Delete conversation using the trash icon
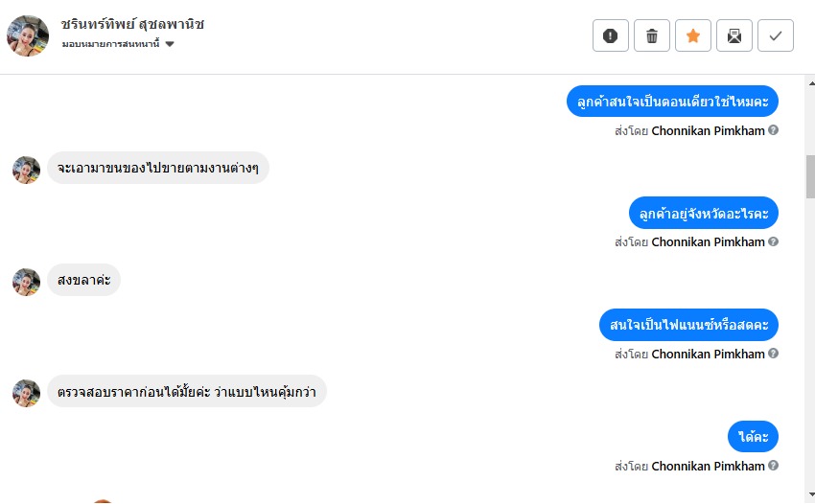 (652, 36)
